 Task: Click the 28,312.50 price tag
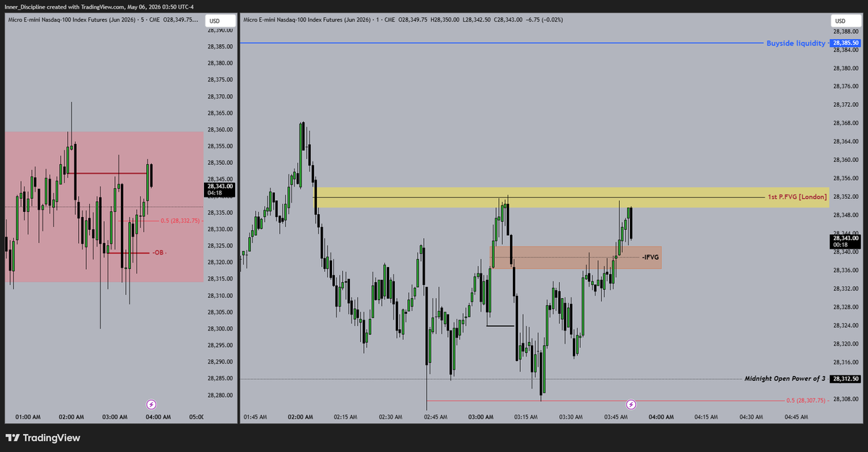point(845,379)
